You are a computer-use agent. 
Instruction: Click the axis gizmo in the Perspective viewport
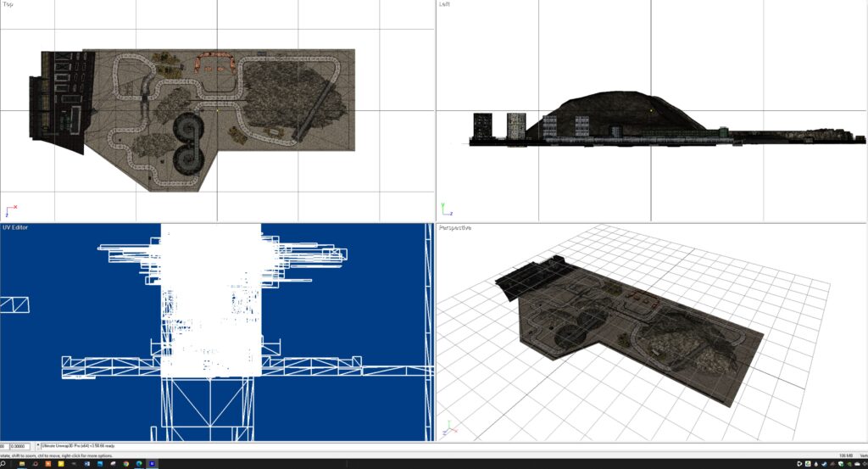[449, 427]
